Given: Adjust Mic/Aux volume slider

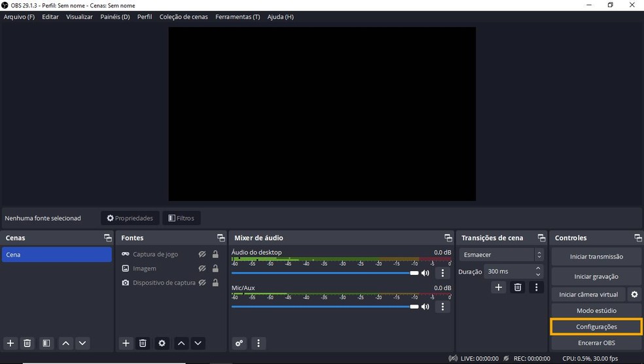Looking at the screenshot, I should pos(325,306).
